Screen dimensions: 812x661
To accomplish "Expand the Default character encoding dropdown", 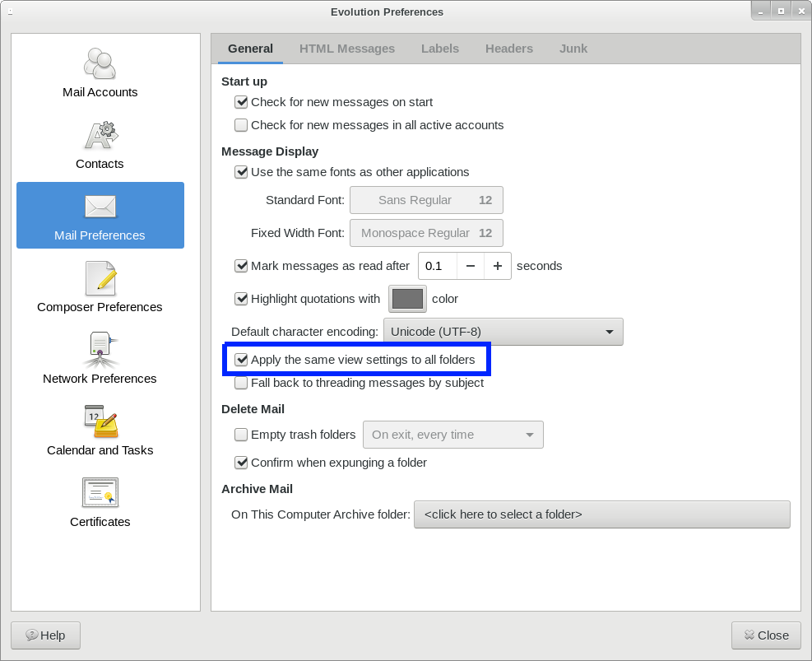I will click(503, 332).
